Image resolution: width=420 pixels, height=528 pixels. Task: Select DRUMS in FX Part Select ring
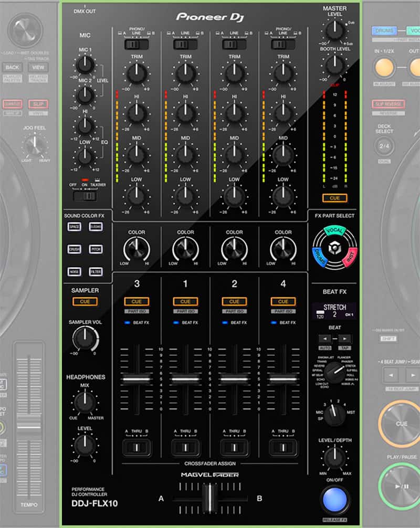(319, 257)
